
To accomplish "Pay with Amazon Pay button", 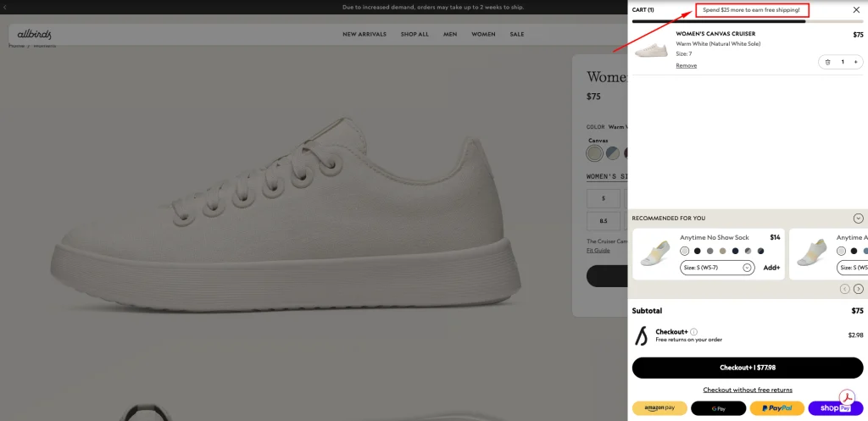I will [x=659, y=408].
